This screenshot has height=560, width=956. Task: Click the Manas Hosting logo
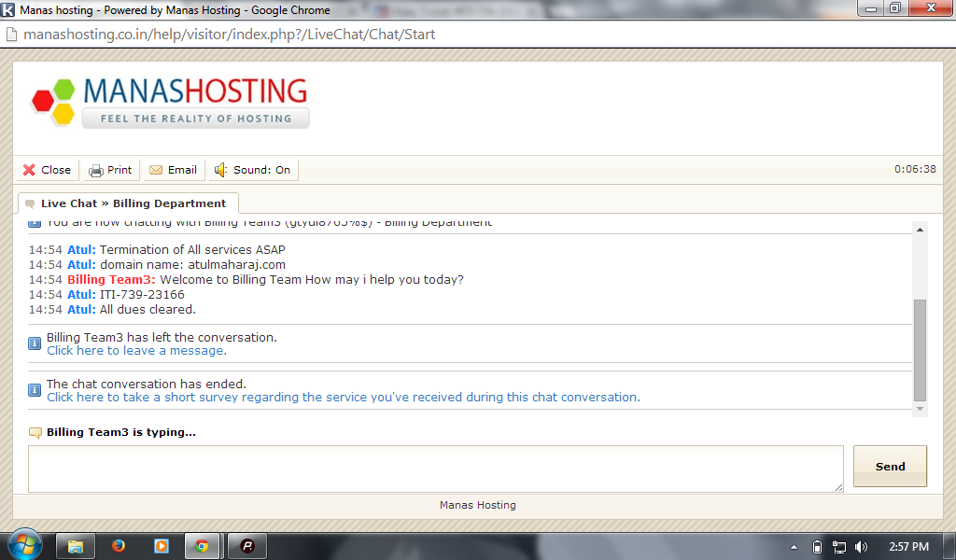click(170, 102)
